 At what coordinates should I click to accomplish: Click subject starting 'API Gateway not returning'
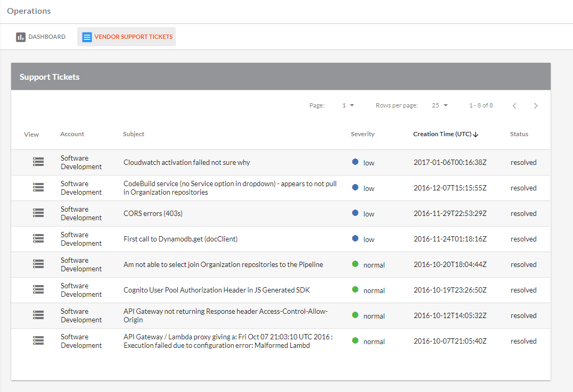pos(225,316)
